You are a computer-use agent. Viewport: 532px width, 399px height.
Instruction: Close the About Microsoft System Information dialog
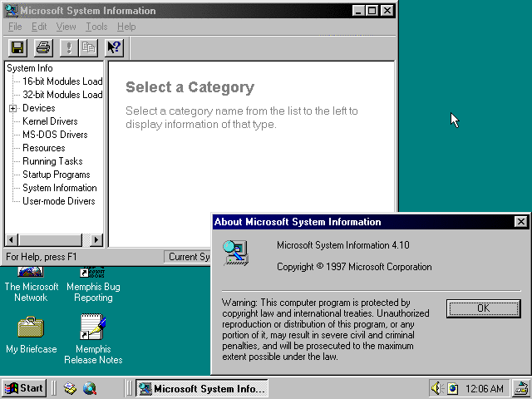[521, 222]
